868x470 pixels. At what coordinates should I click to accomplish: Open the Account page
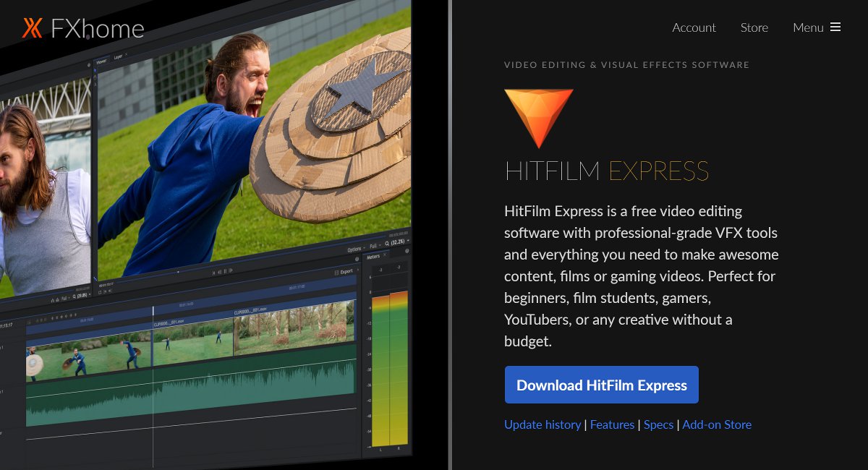(x=694, y=27)
